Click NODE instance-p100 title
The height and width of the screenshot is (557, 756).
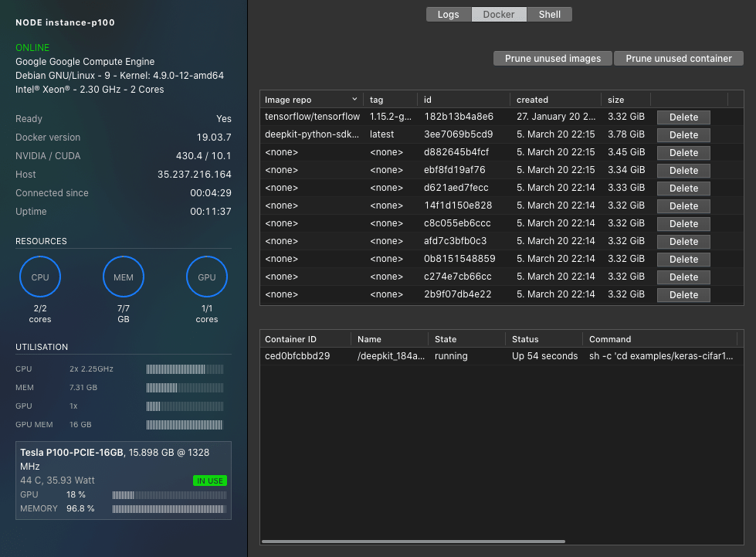65,22
